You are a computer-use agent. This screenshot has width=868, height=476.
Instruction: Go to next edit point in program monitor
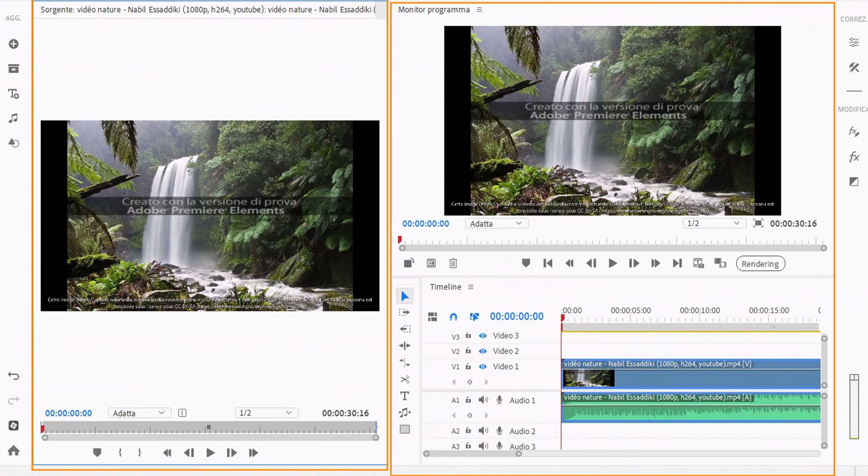pos(677,263)
